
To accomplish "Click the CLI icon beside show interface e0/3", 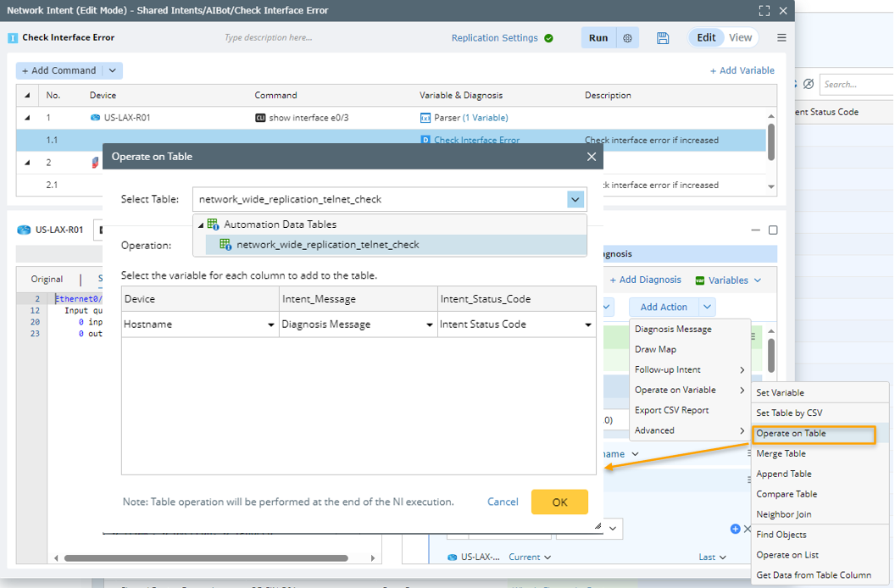I will (x=260, y=118).
